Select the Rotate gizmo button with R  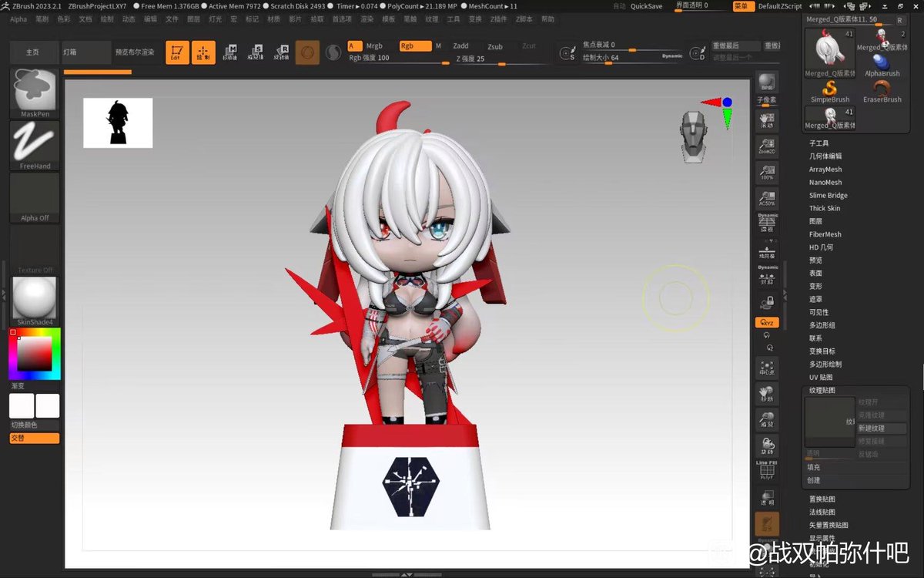tap(281, 52)
